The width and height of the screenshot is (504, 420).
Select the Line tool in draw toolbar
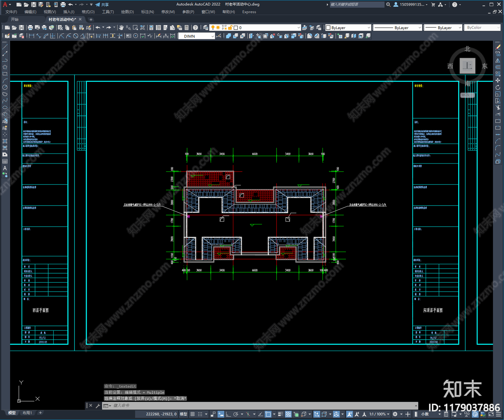(x=5, y=47)
